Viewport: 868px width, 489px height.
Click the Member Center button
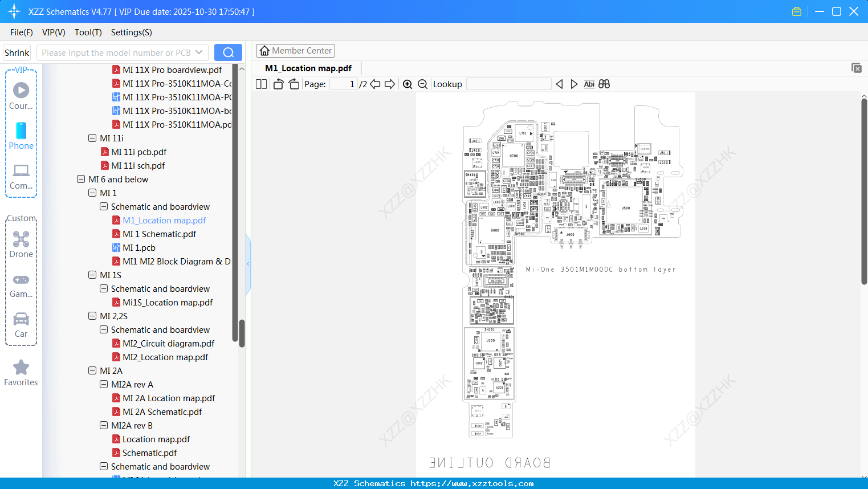(295, 50)
